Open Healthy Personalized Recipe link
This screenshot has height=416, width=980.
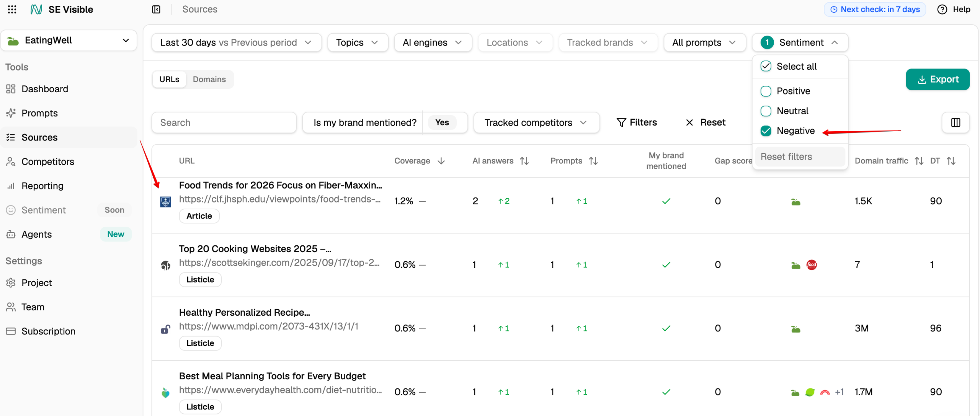(245, 312)
